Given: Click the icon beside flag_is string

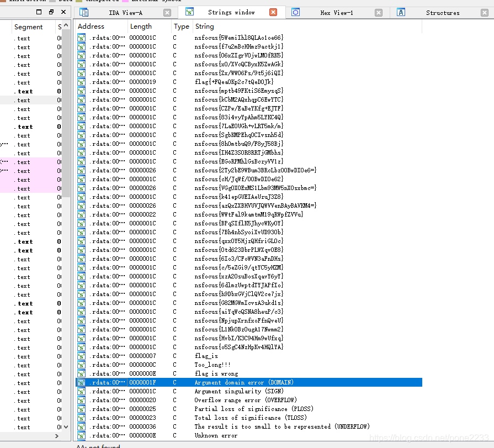Looking at the screenshot, I should pyautogui.click(x=81, y=356).
